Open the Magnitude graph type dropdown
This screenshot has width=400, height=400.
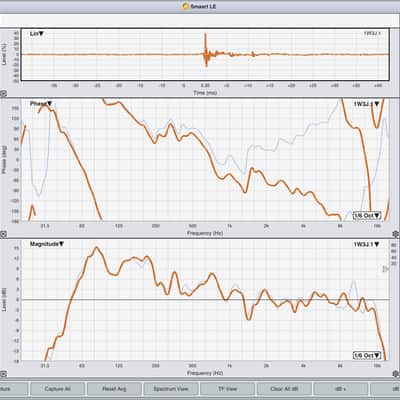47,244
